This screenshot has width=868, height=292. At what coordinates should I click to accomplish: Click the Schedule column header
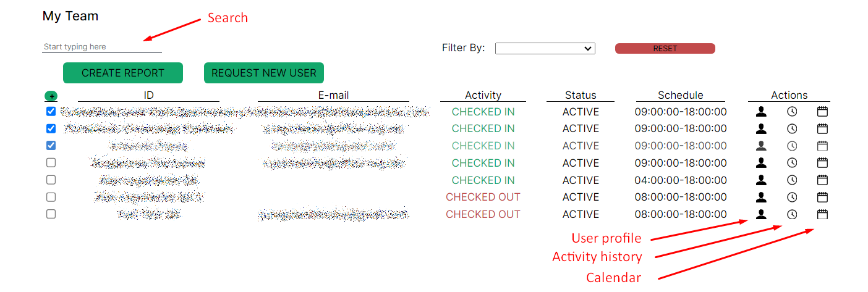point(680,95)
